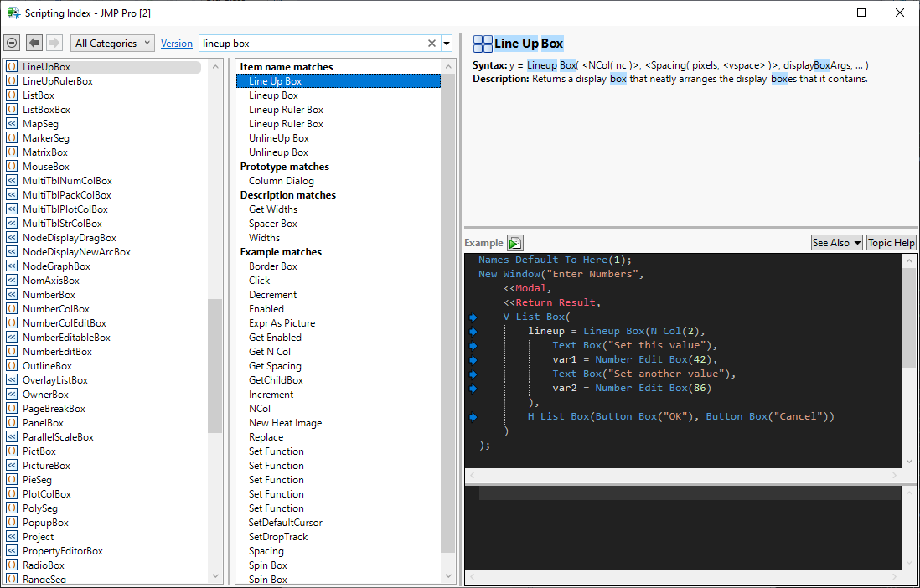Viewport: 920px width, 588px height.
Task: Click the circled minus collapse icon
Action: coord(12,43)
